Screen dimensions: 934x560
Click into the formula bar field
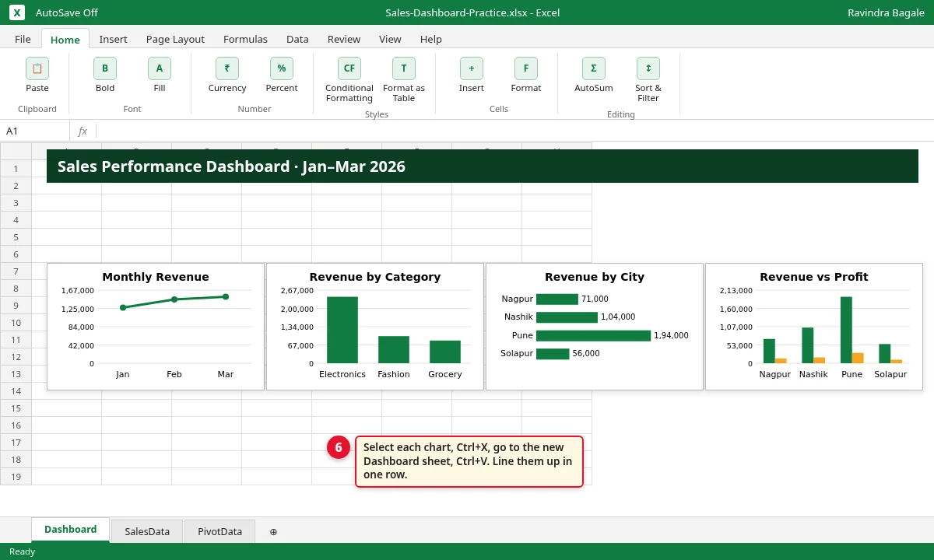(514, 131)
